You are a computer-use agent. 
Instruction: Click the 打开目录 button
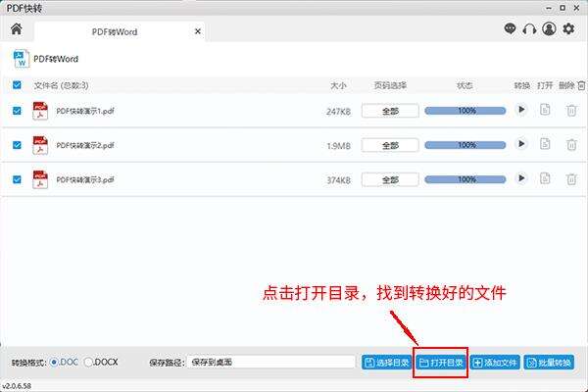[441, 363]
